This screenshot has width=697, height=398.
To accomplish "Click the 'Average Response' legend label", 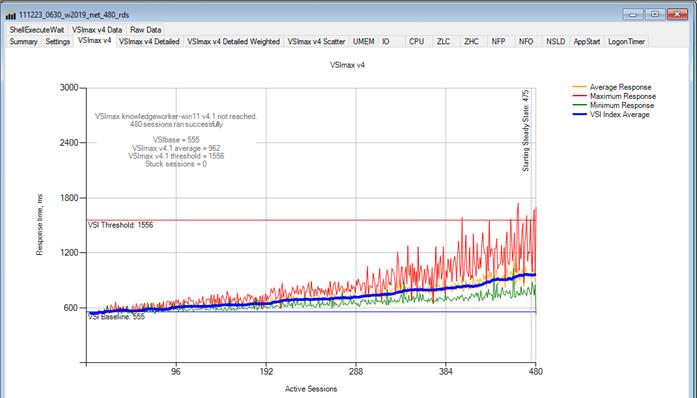I will click(620, 87).
